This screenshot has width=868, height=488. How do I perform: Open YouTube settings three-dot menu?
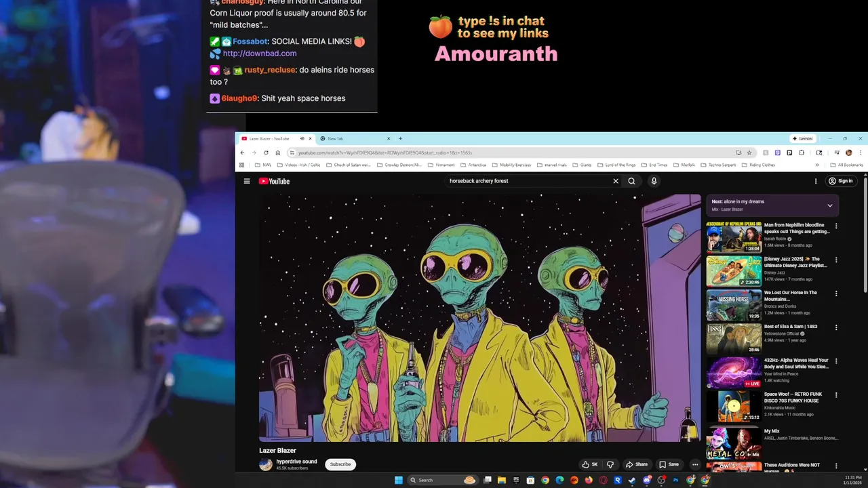[x=816, y=181]
